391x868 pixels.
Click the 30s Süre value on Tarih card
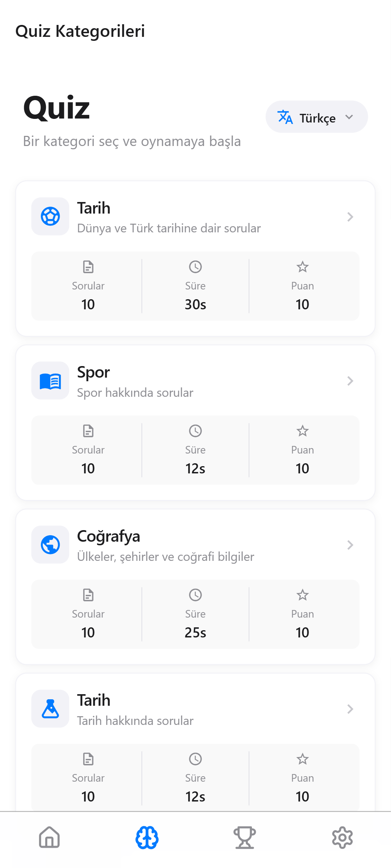[x=195, y=305]
